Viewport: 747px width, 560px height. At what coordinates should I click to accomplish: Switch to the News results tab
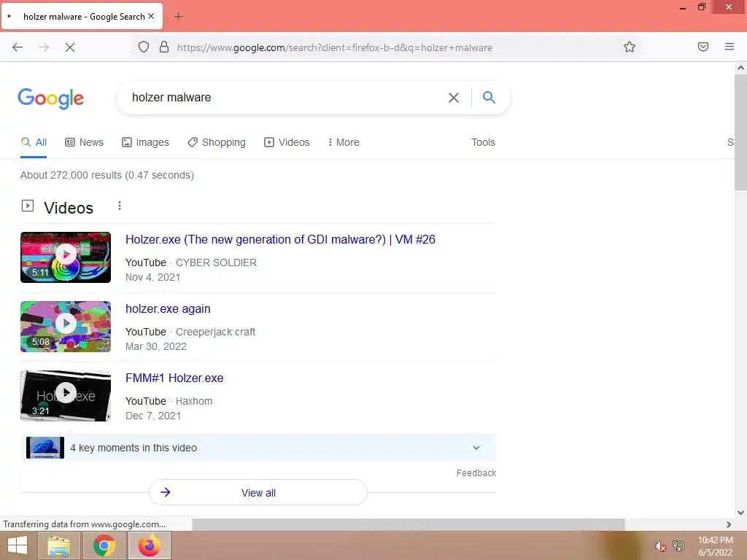(85, 142)
